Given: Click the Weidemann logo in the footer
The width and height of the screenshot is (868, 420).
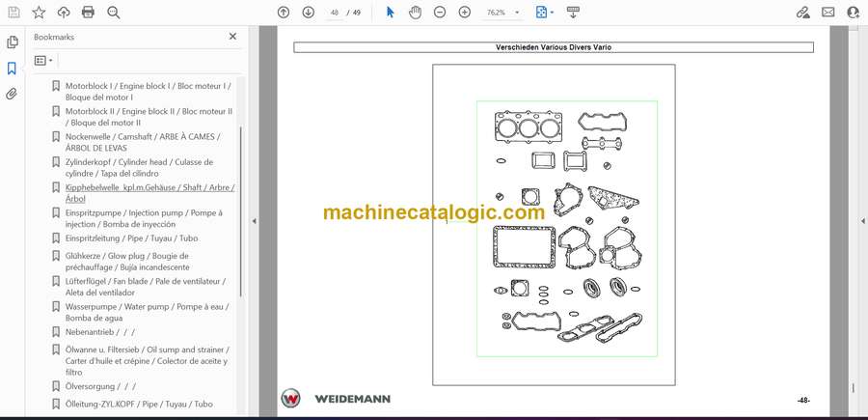Looking at the screenshot, I should (336, 399).
